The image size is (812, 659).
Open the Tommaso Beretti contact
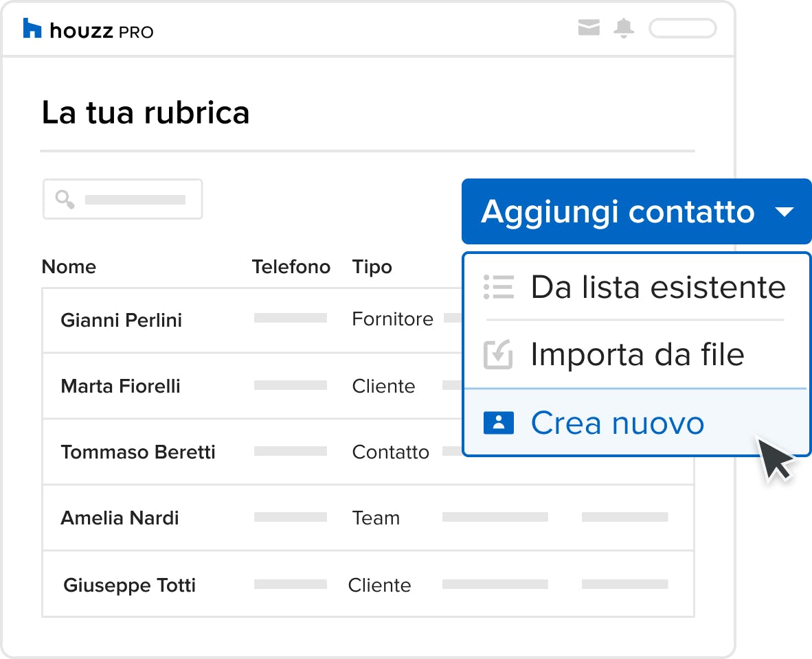pyautogui.click(x=138, y=452)
